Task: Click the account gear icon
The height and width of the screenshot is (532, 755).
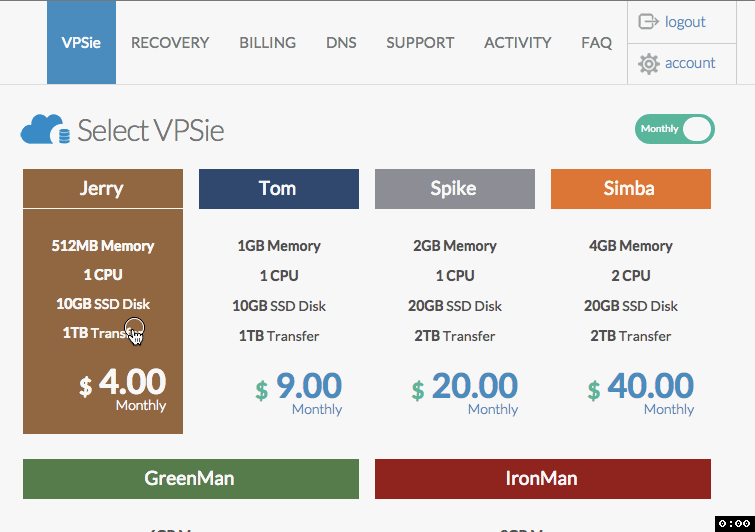Action: 649,64
